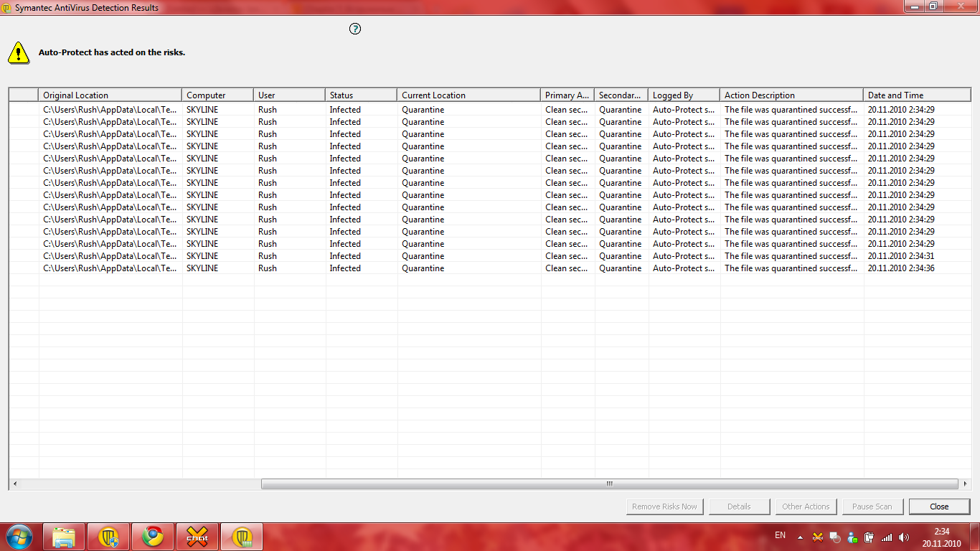Viewport: 980px width, 551px height.
Task: Open the volume speaker tray icon
Action: click(x=904, y=537)
